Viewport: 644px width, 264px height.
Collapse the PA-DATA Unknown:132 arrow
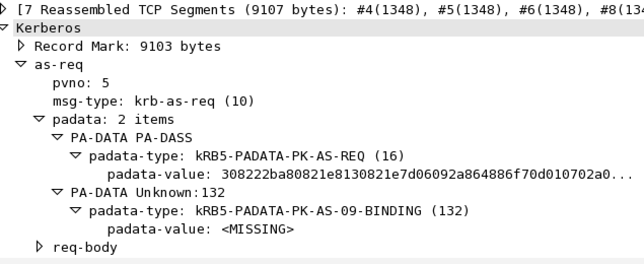(x=58, y=192)
